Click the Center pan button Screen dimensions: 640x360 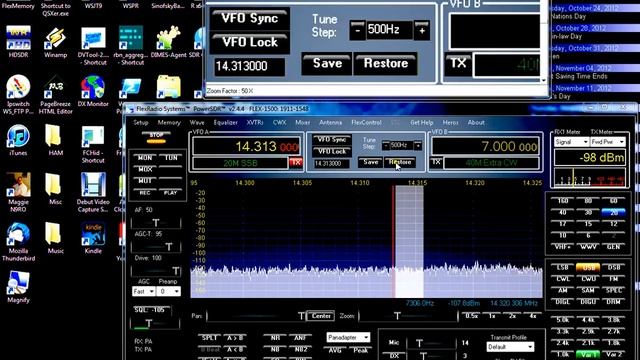321,316
